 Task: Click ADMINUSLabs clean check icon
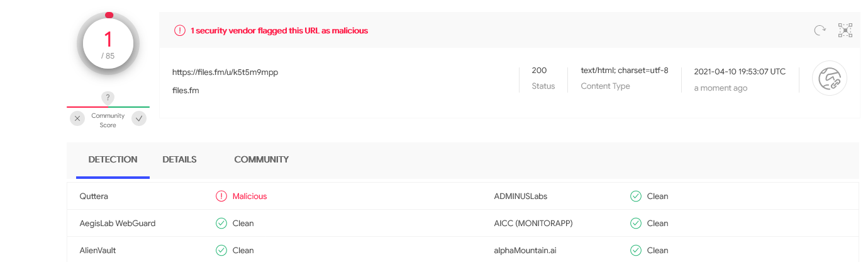click(636, 196)
